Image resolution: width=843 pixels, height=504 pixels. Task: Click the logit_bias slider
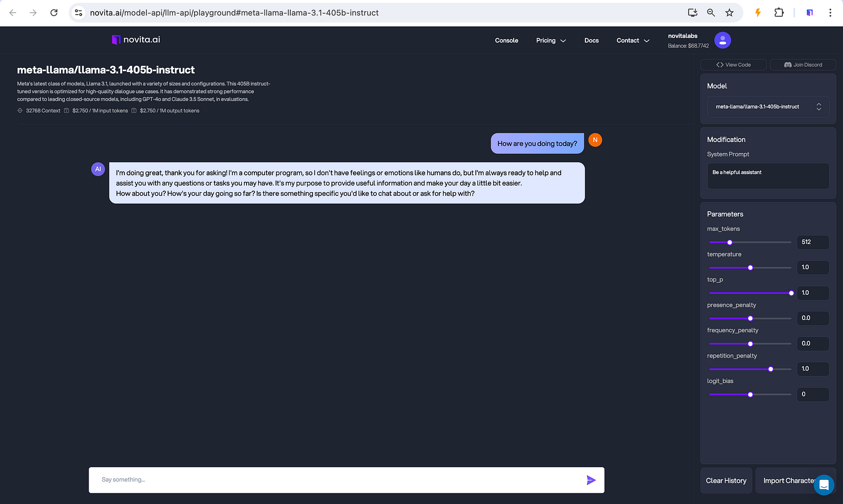pos(750,394)
